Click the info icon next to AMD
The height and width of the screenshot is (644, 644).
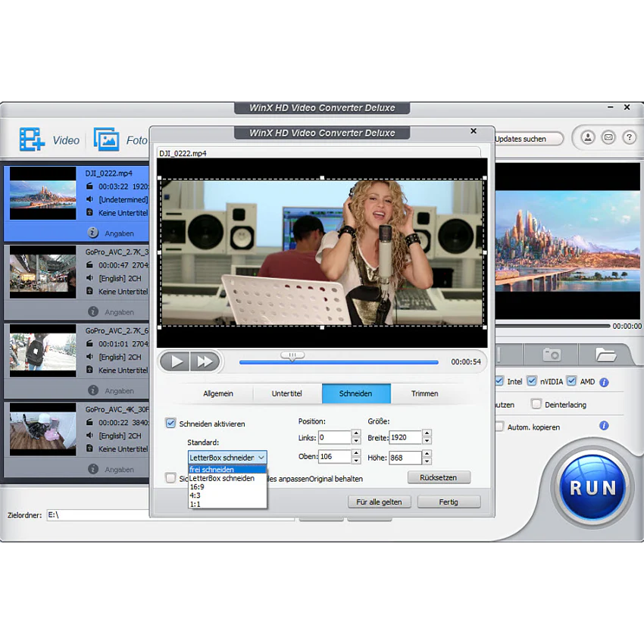pos(604,383)
